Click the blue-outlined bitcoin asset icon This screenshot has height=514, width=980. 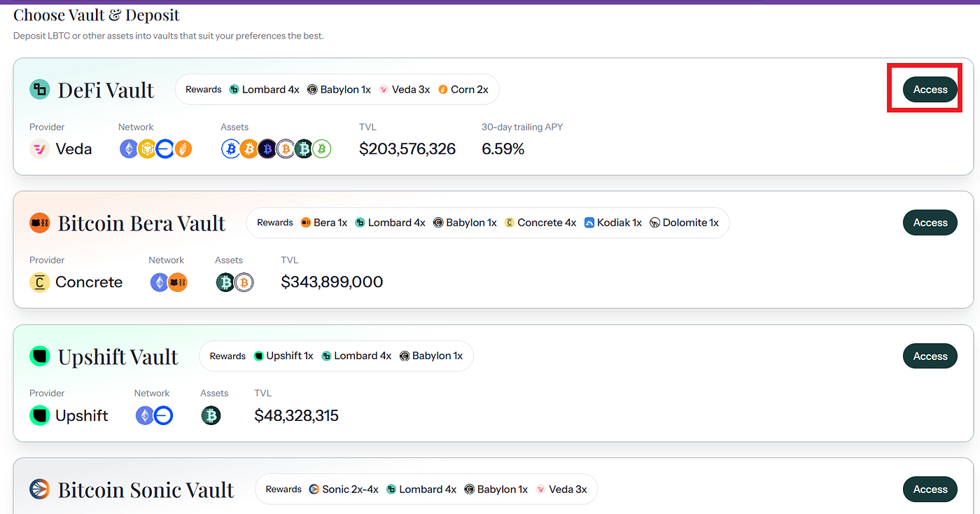[x=231, y=149]
